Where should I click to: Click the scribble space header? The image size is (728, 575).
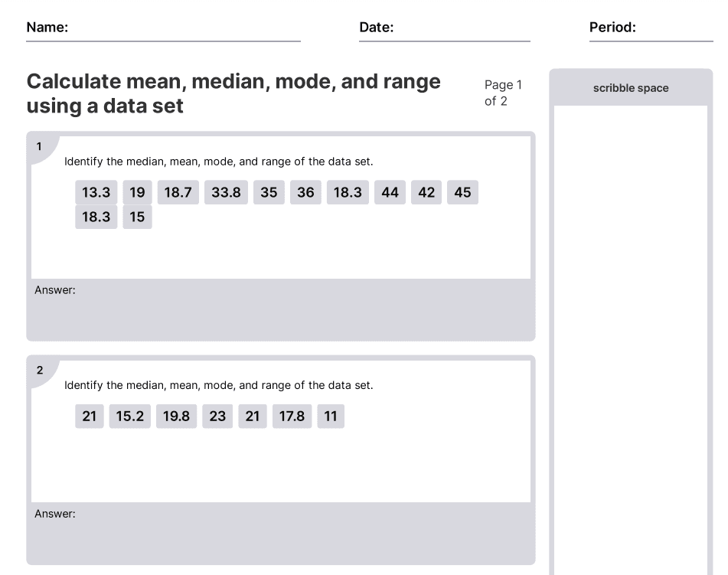click(x=631, y=88)
